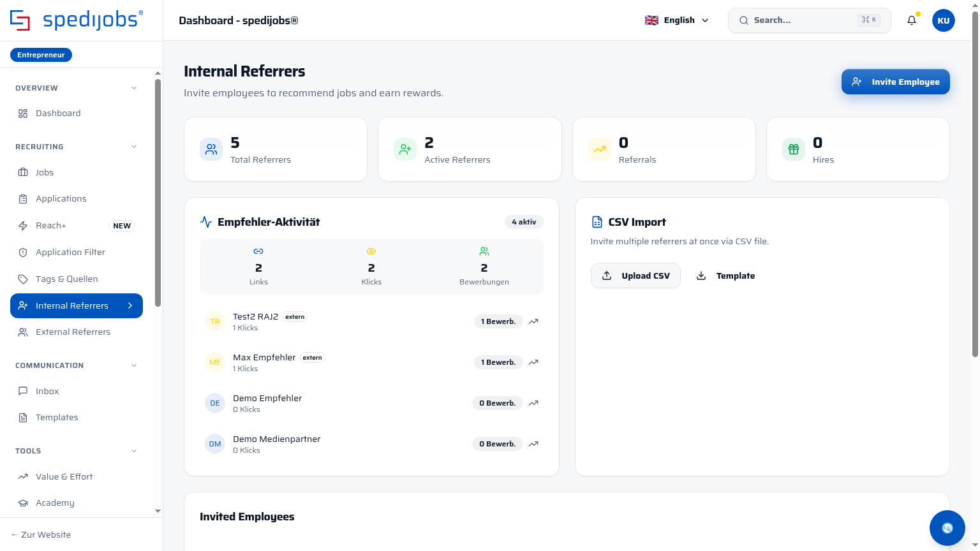This screenshot has height=551, width=980.
Task: Download the CSV Template
Action: tap(725, 275)
